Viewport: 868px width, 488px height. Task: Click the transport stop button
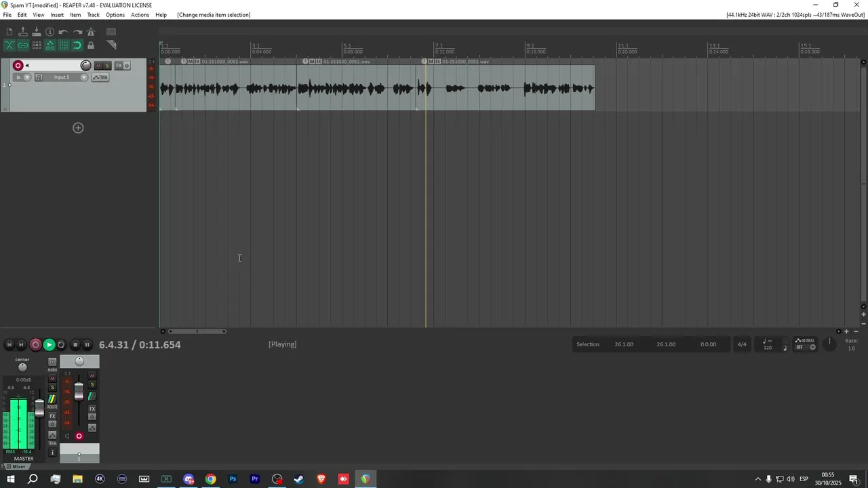75,345
